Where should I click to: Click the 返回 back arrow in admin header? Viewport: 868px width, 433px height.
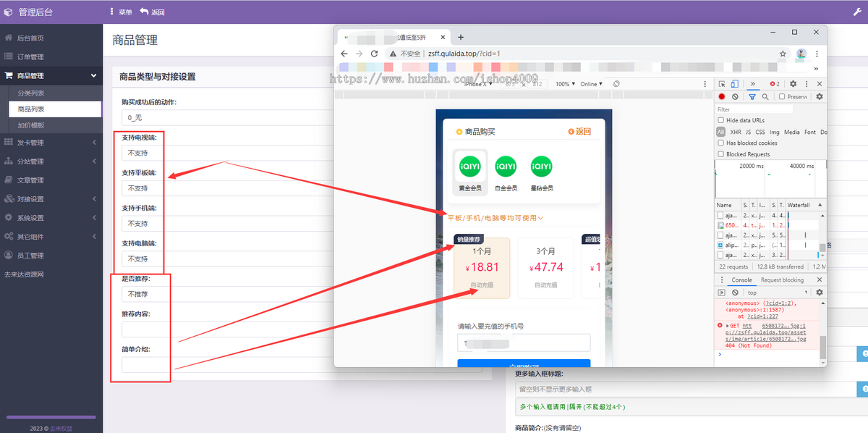(153, 12)
